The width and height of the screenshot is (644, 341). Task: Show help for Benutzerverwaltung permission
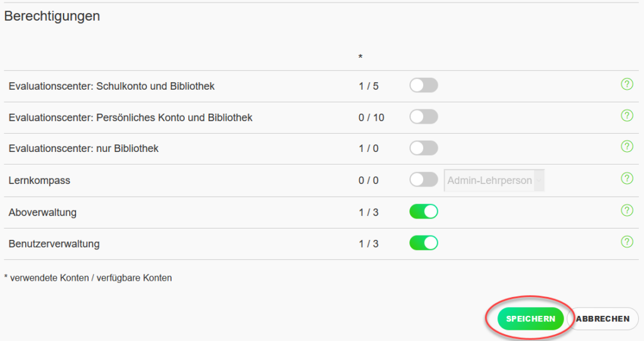627,242
